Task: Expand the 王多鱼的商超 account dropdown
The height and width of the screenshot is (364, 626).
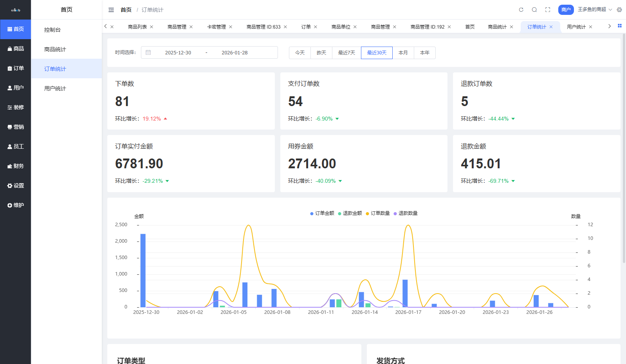Action: click(594, 9)
